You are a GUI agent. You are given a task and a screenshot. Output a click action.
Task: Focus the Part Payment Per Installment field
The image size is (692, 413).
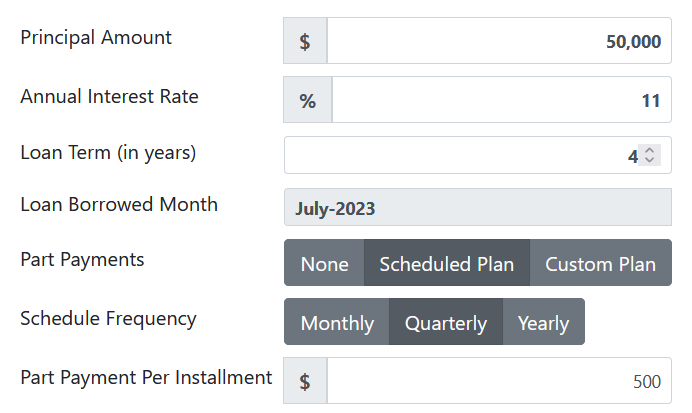[x=499, y=380]
